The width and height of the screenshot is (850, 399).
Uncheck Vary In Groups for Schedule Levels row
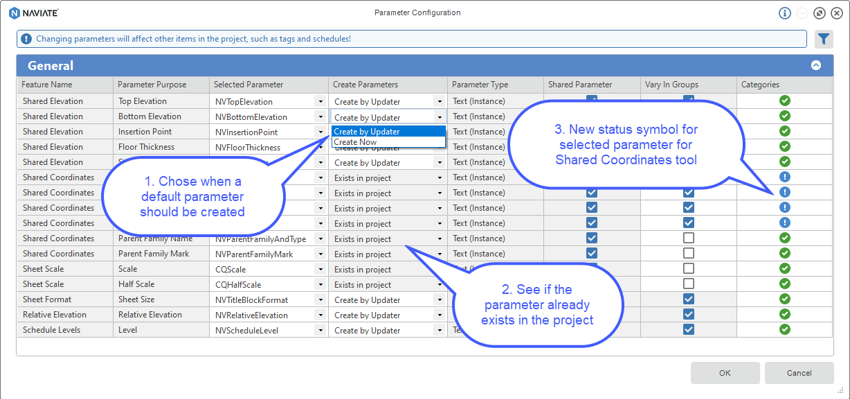pos(688,329)
